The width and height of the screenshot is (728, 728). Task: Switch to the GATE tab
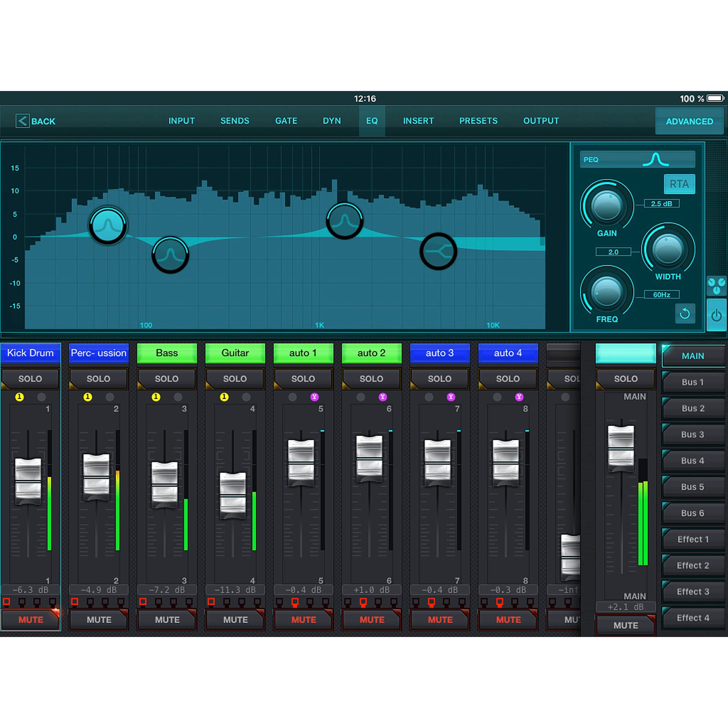coord(286,121)
